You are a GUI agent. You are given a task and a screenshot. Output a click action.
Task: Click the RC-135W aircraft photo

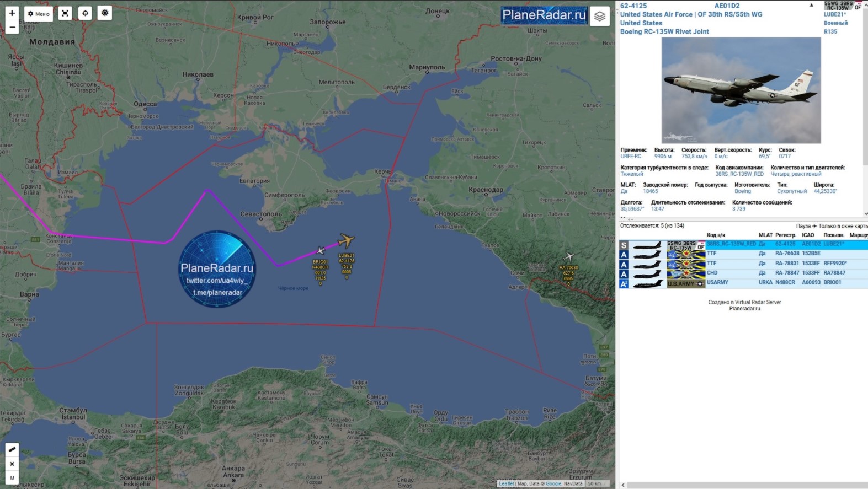pyautogui.click(x=741, y=90)
